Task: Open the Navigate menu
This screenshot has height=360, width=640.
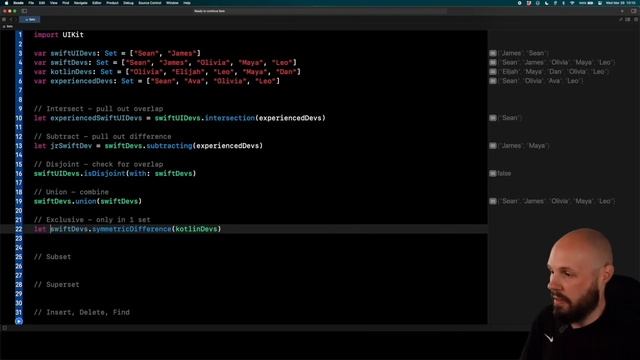Action: click(80, 3)
